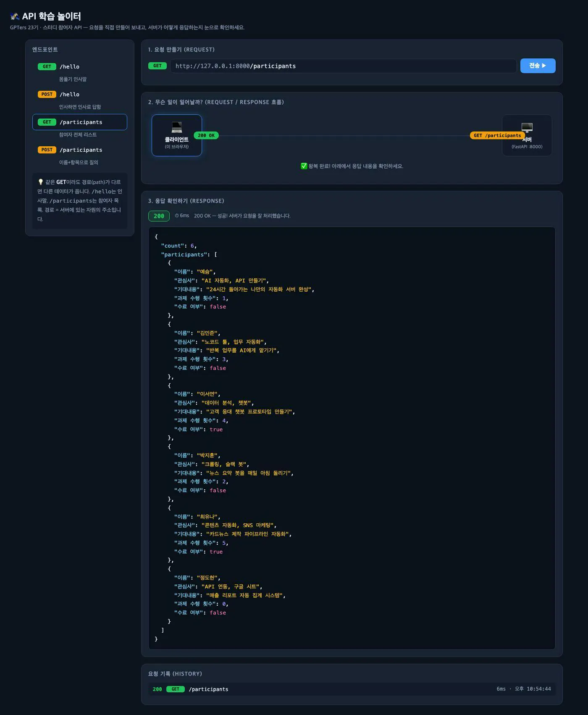Click the name value "정도현" in the JSON

(x=207, y=578)
